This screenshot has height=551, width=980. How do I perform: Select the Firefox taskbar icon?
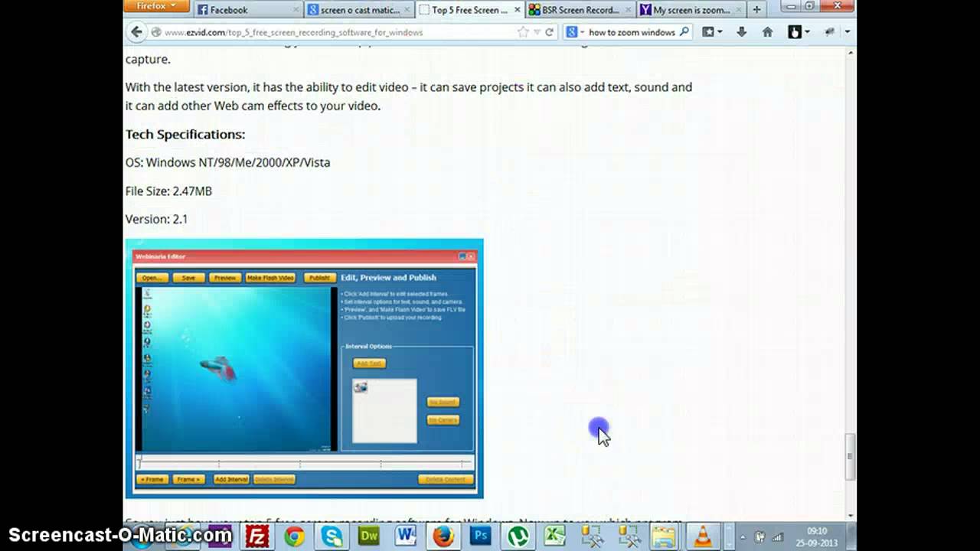coord(443,536)
